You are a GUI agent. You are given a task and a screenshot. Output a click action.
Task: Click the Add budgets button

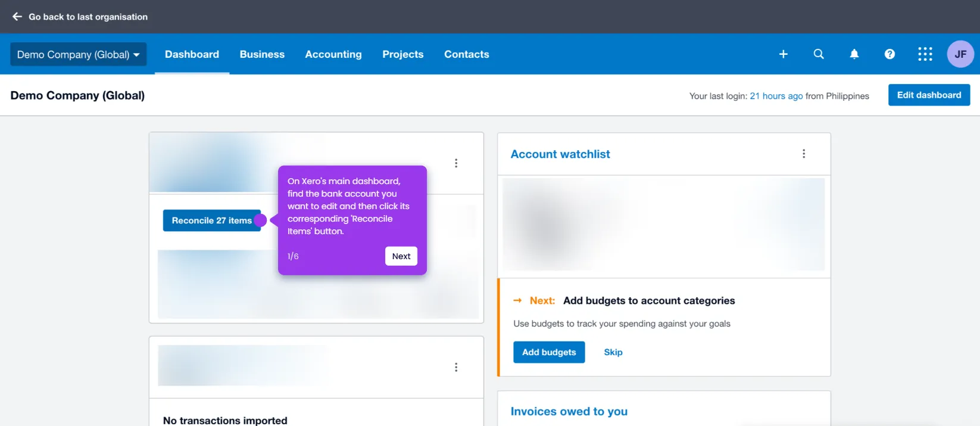pos(549,352)
